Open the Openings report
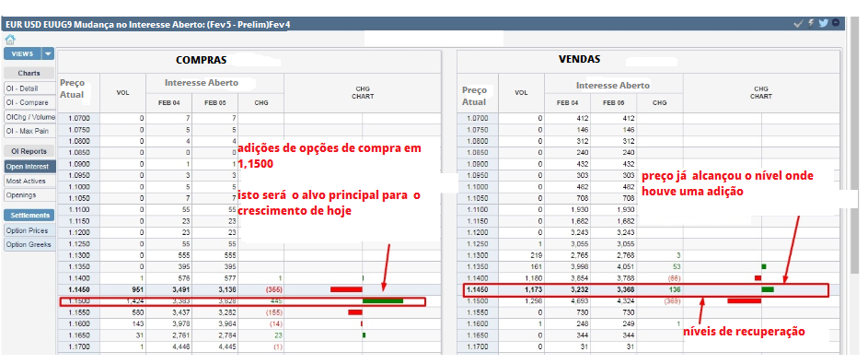 coord(29,195)
